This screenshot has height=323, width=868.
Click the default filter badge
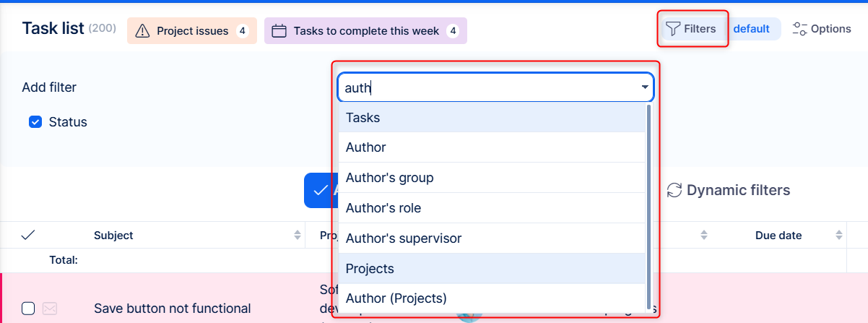[752, 29]
